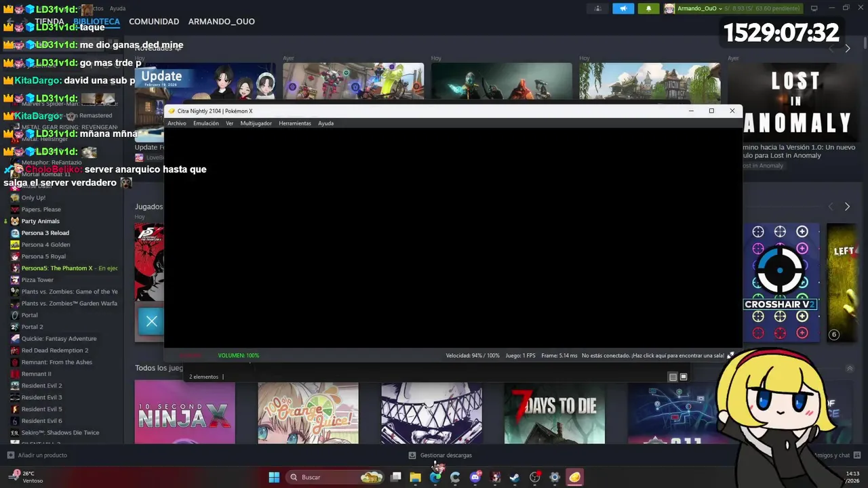
Task: Click Velocidad 94% / 100% status text
Action: point(473,355)
